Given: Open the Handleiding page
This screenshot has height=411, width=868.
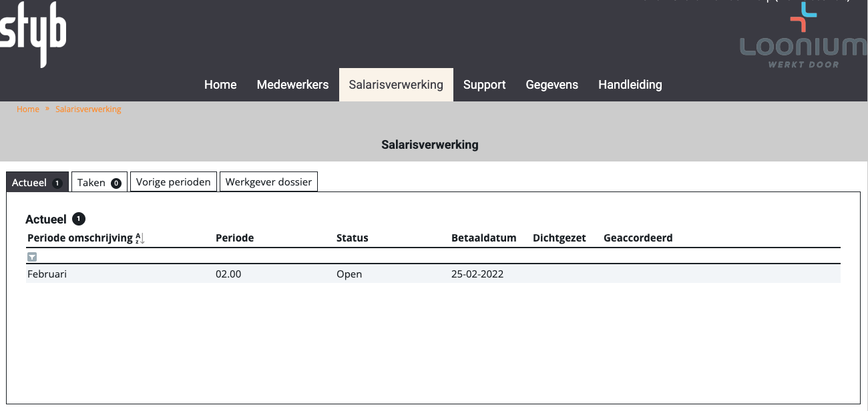Looking at the screenshot, I should [630, 85].
